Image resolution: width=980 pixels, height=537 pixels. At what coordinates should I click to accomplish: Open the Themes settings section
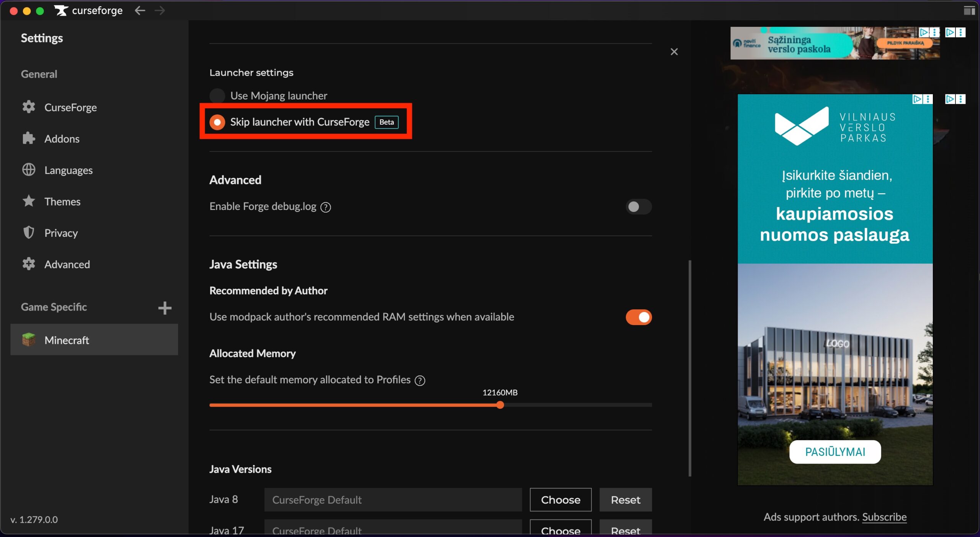coord(94,202)
